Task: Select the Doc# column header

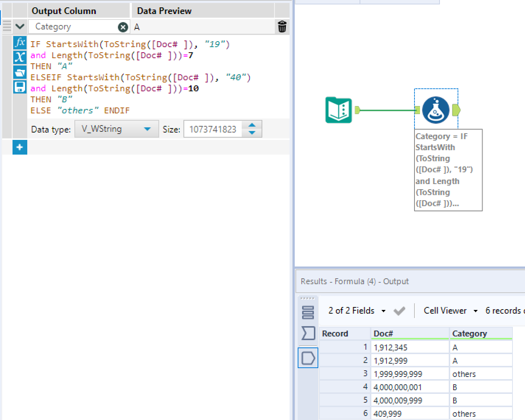Action: click(384, 333)
